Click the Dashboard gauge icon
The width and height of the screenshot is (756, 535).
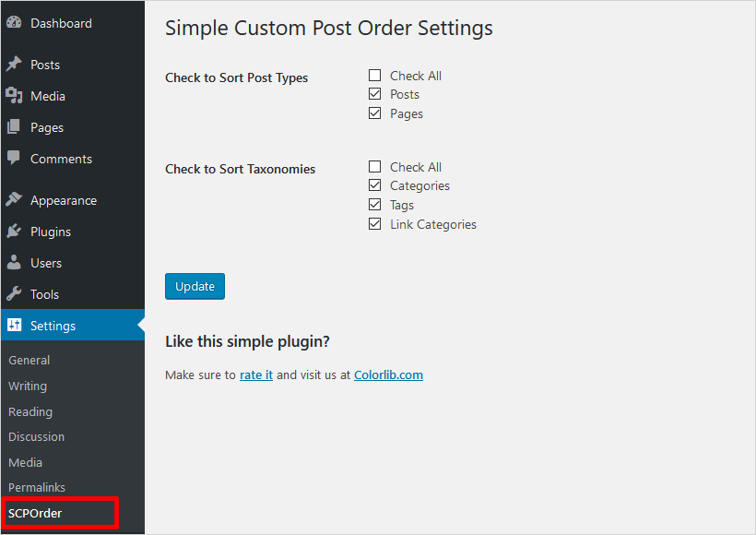(14, 23)
